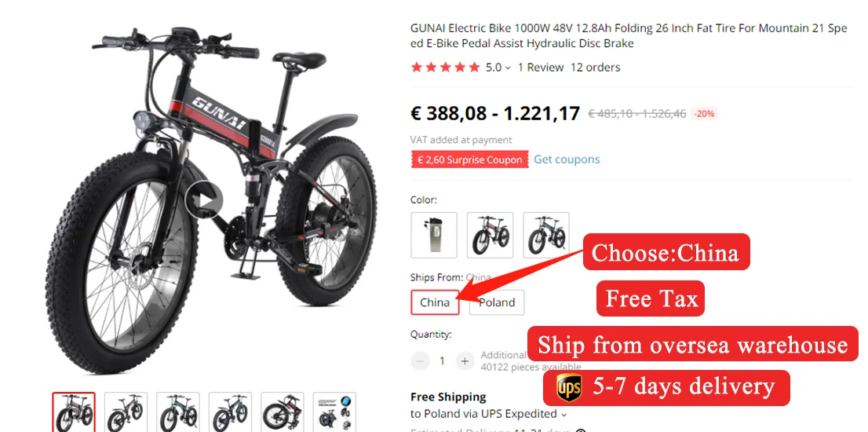Select the battery color option swatch
Screen dimensions: 868x432
click(x=434, y=235)
